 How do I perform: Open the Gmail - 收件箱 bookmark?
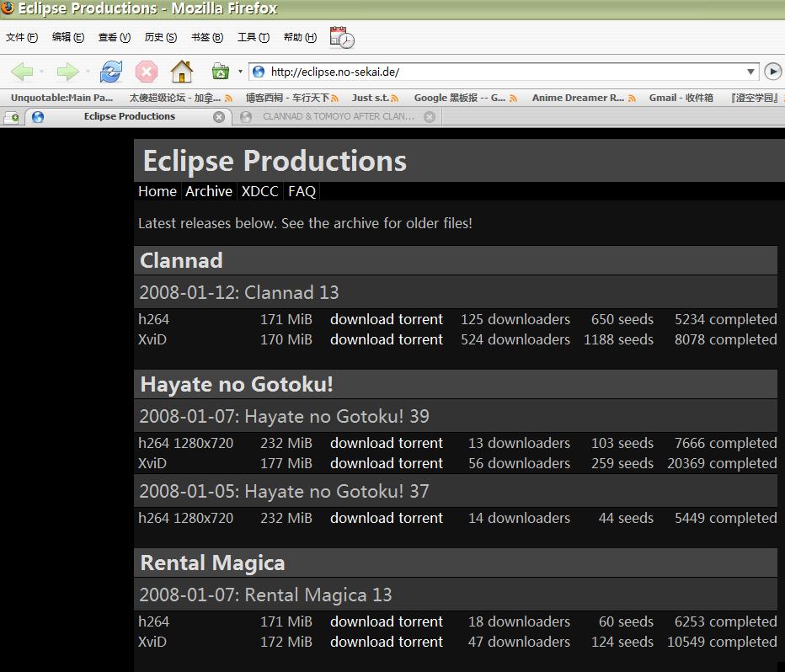[x=681, y=98]
